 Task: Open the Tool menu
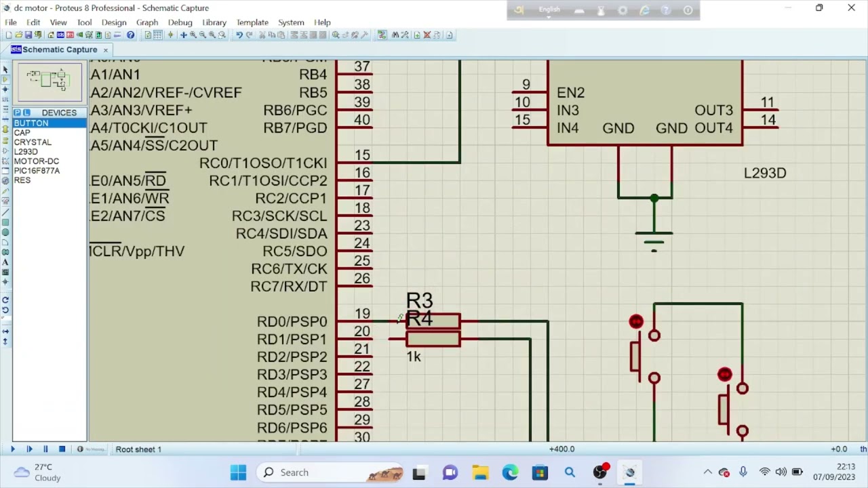coord(84,22)
